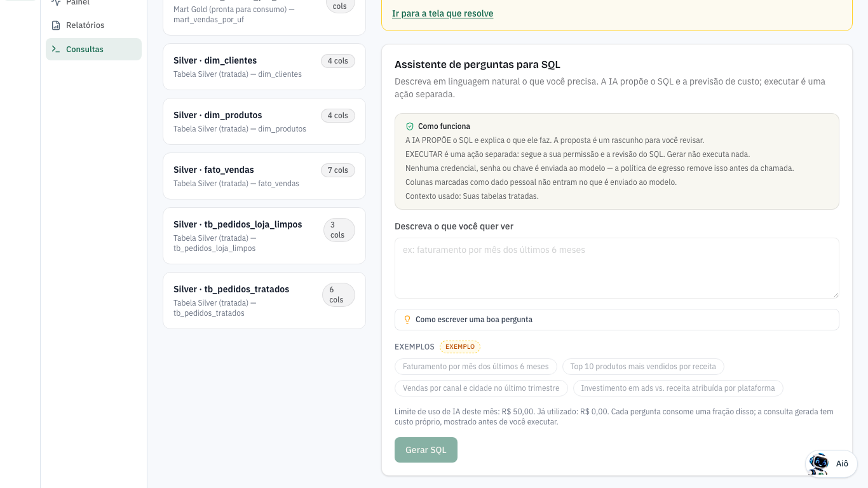
Task: Open the Painel sidebar item
Action: click(93, 4)
